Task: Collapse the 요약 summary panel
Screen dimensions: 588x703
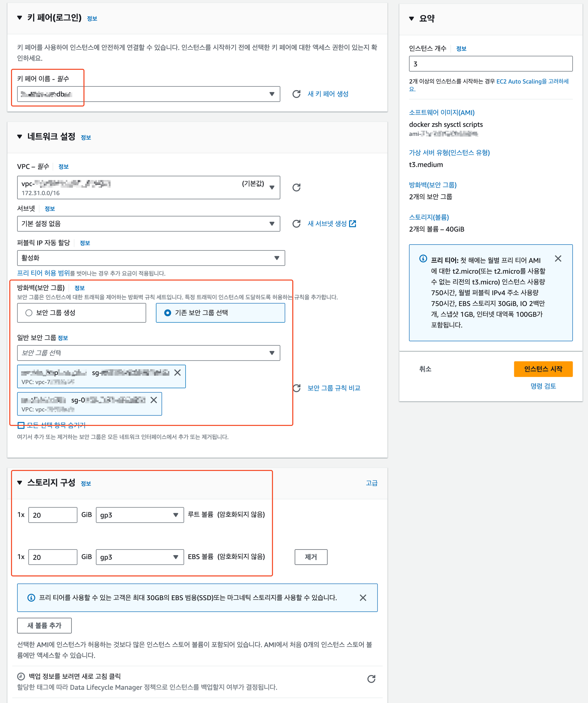Action: click(x=412, y=19)
